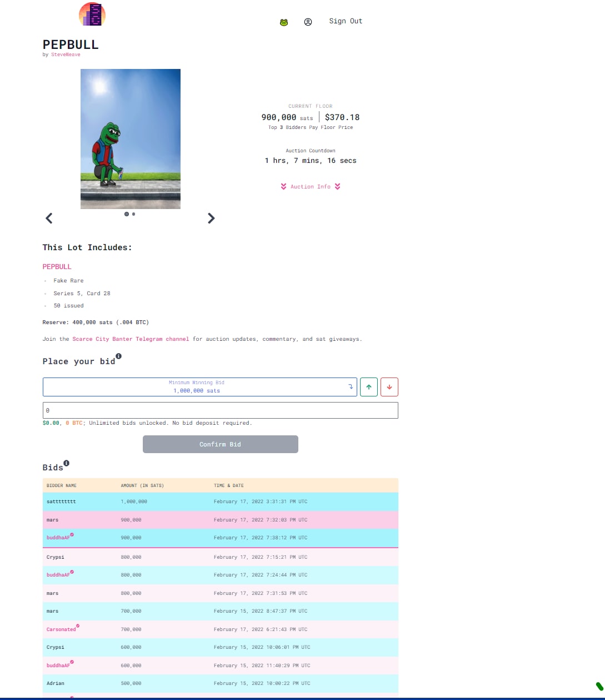Viewport: 605px width, 700px height.
Task: Go to next image with right chevron
Action: pos(211,219)
